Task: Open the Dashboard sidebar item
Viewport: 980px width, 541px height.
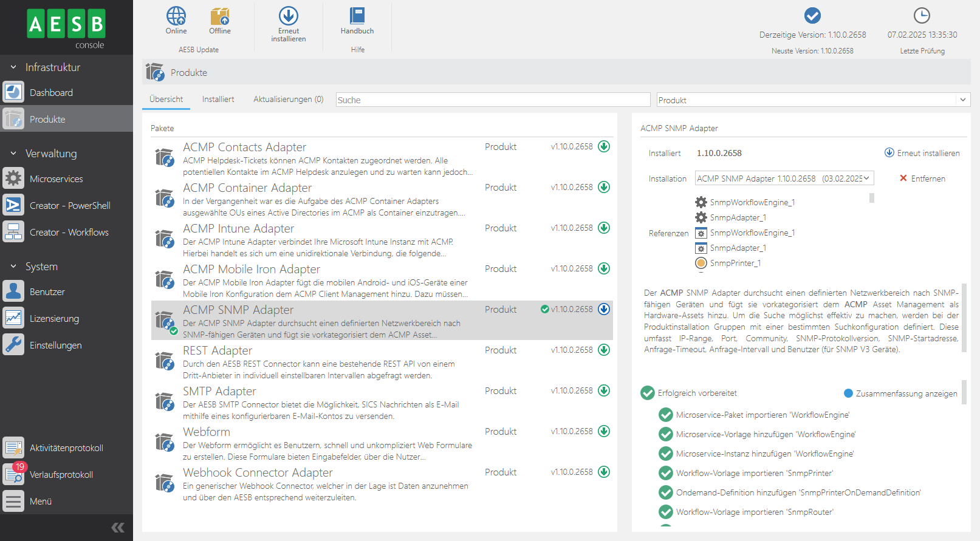Action: point(66,92)
